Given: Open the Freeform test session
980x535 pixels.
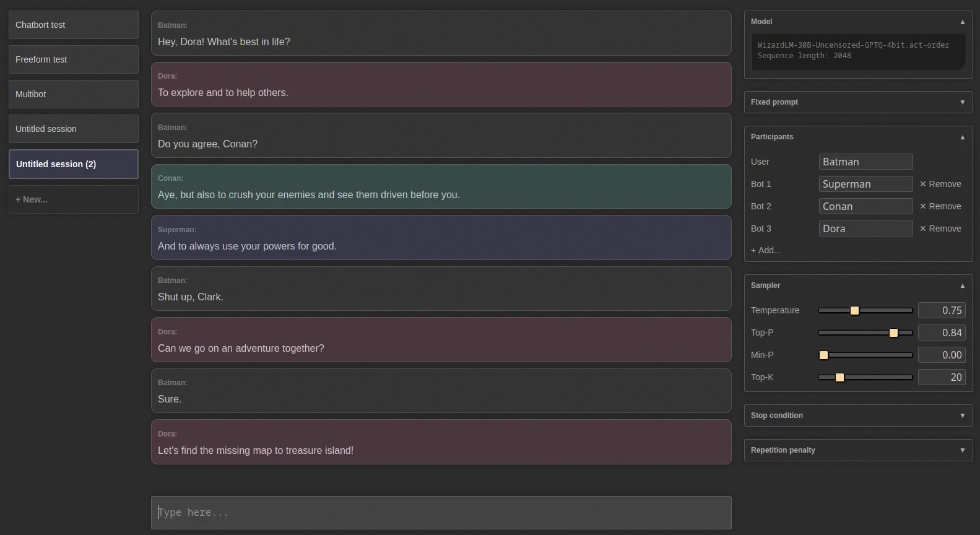Looking at the screenshot, I should [x=74, y=59].
